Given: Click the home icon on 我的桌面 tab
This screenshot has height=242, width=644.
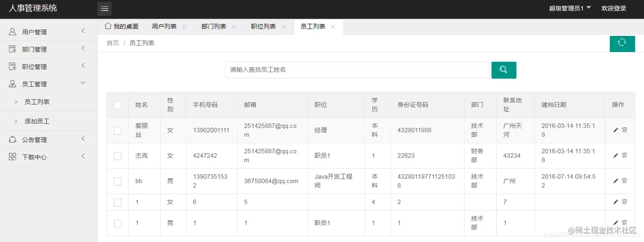Looking at the screenshot, I should coord(108,26).
